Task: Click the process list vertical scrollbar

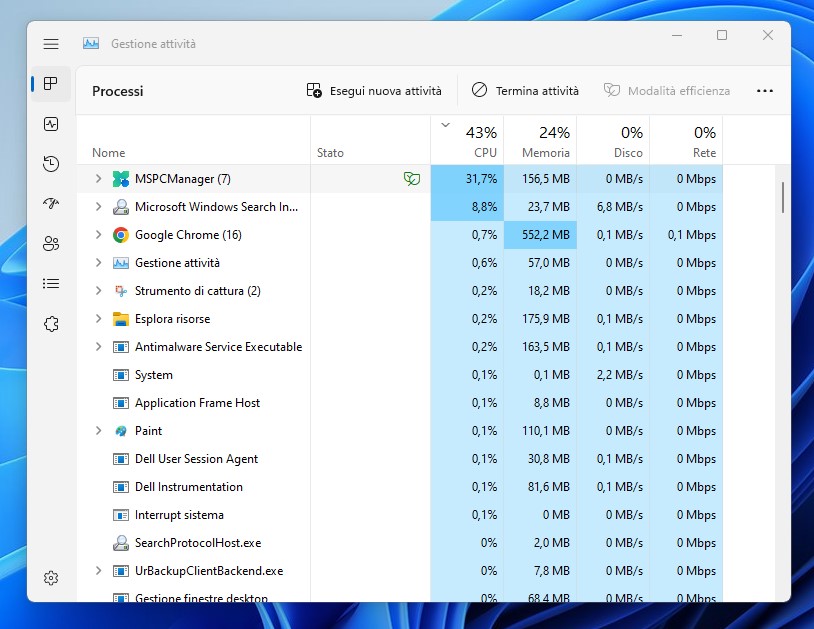Action: tap(783, 197)
